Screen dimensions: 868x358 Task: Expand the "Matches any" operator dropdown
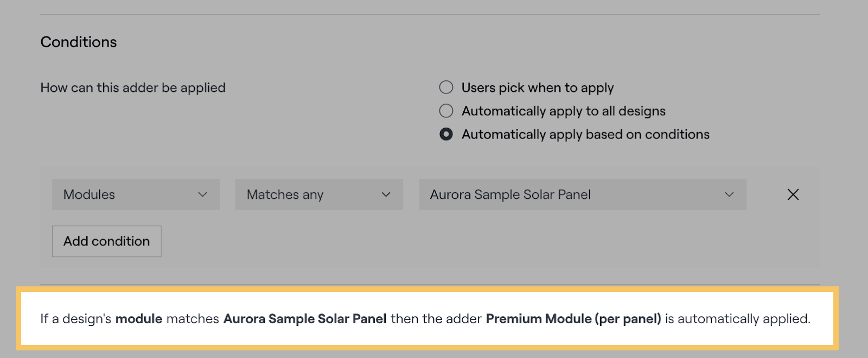pyautogui.click(x=318, y=194)
